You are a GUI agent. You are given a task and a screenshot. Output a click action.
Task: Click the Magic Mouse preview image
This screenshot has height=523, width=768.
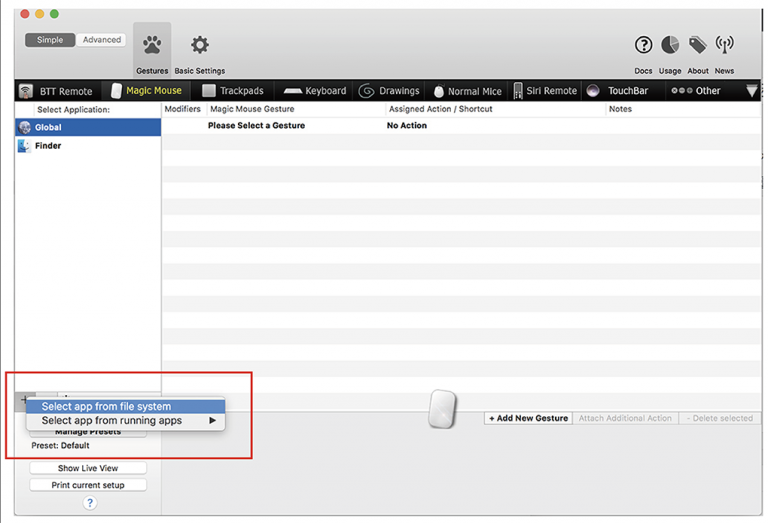[x=442, y=409]
